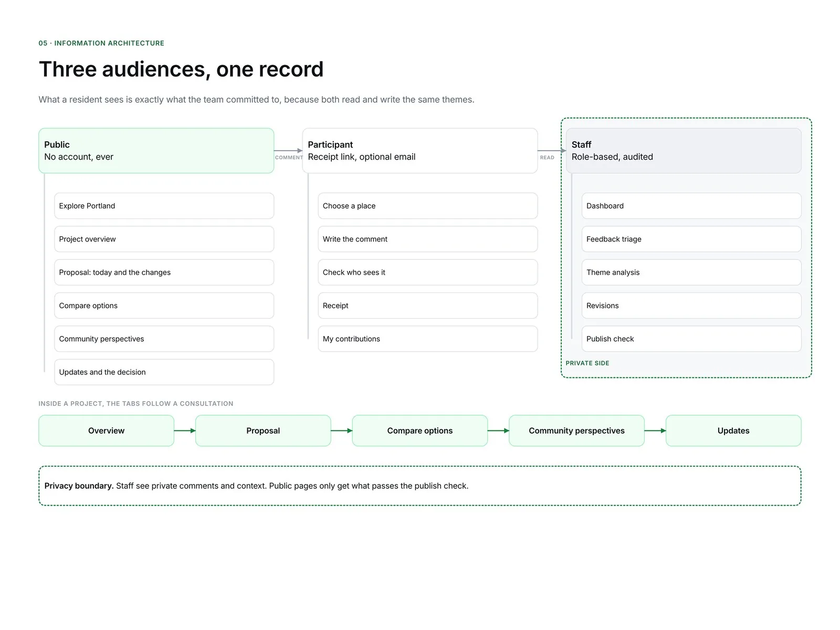Click Check who sees it
Screen dimensions: 840x630
tap(428, 272)
